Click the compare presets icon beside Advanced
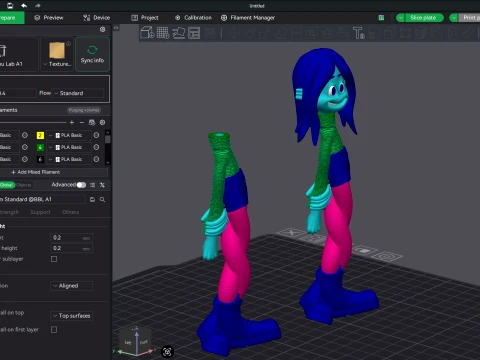Screen dimensions: 480x360 point(102,185)
